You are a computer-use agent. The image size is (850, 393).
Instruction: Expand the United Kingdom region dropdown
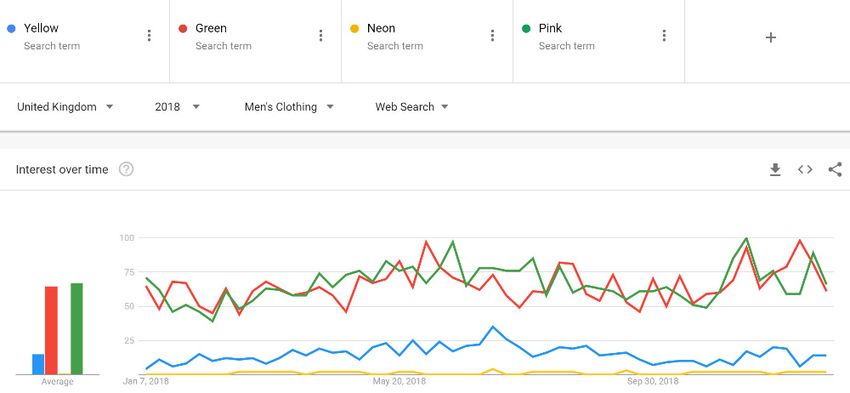click(65, 107)
